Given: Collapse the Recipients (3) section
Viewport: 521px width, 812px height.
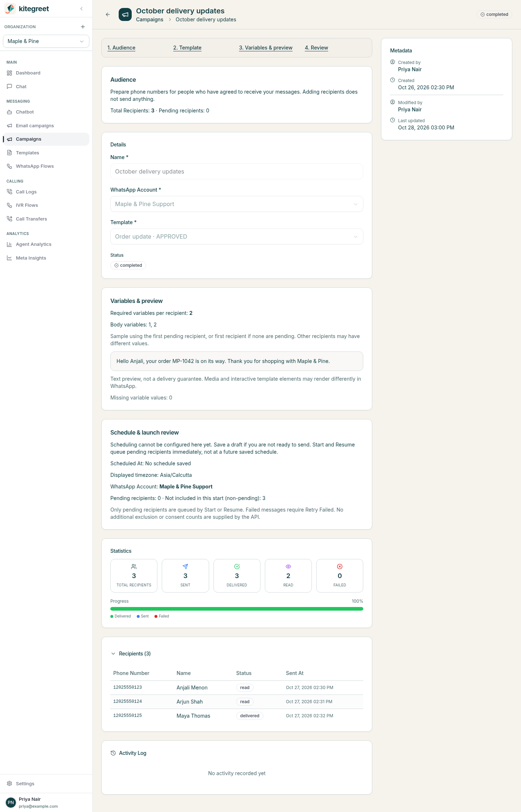Looking at the screenshot, I should (x=131, y=654).
